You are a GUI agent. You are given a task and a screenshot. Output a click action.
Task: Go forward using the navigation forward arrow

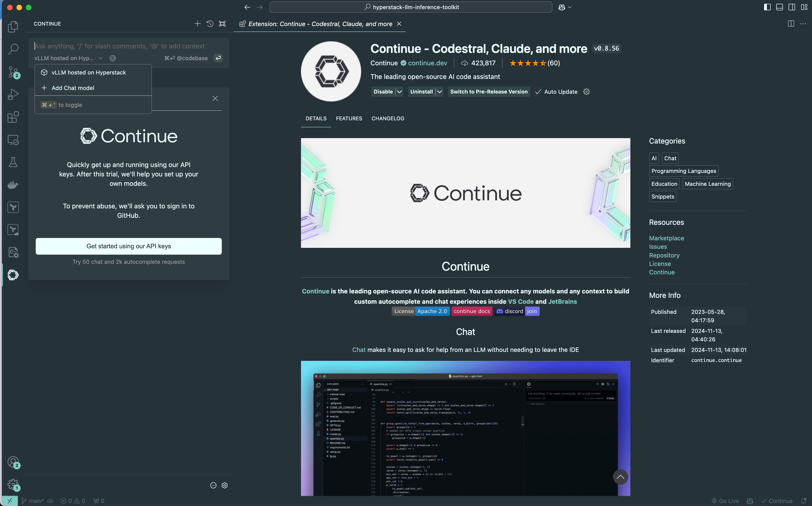[x=260, y=7]
